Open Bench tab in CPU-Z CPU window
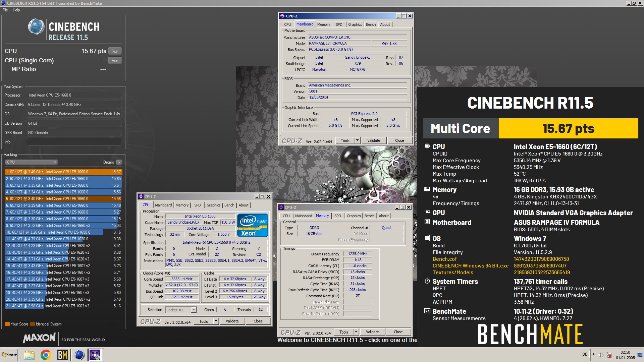Screen dimensions: 644x362 [x=229, y=205]
